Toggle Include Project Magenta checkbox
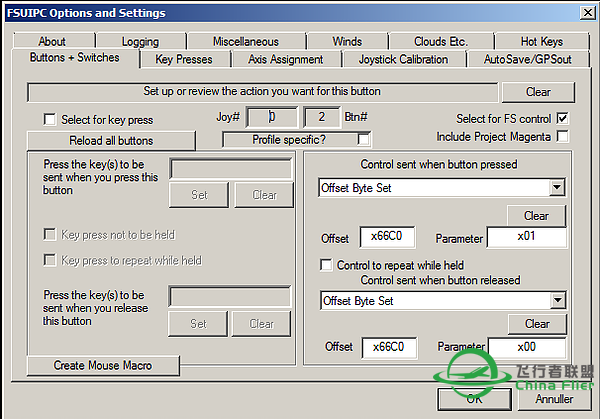This screenshot has height=419, width=600. pos(562,136)
